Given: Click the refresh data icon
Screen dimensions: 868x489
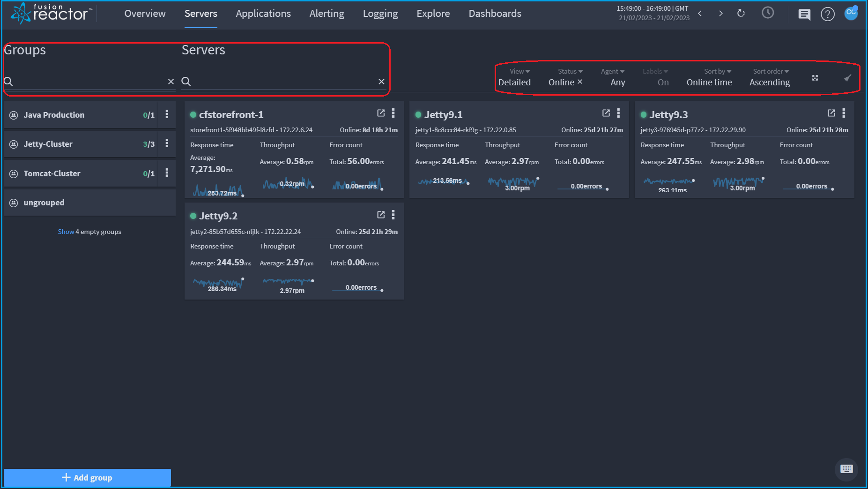Looking at the screenshot, I should (741, 13).
